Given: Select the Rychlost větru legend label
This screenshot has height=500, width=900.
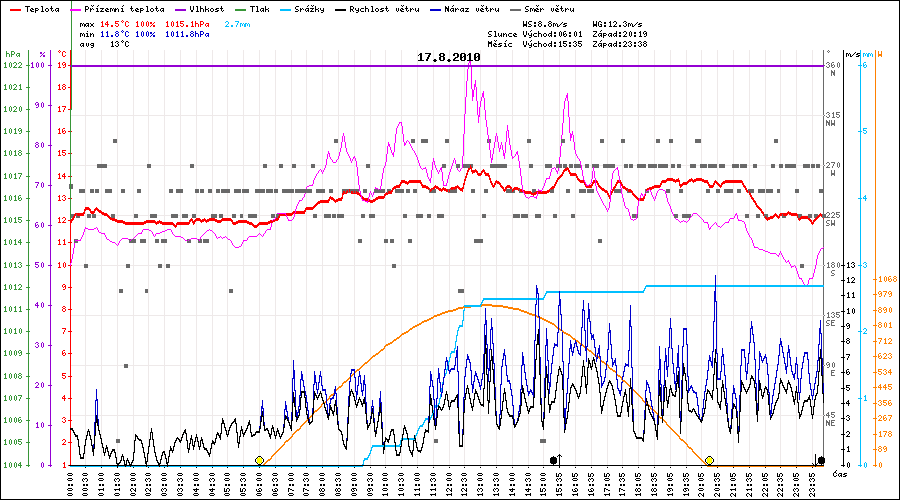Looking at the screenshot, I should click(384, 9).
